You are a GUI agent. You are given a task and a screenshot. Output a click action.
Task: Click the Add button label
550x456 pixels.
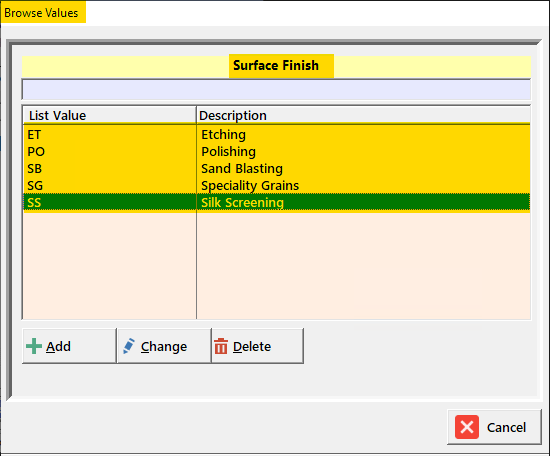coord(59,347)
